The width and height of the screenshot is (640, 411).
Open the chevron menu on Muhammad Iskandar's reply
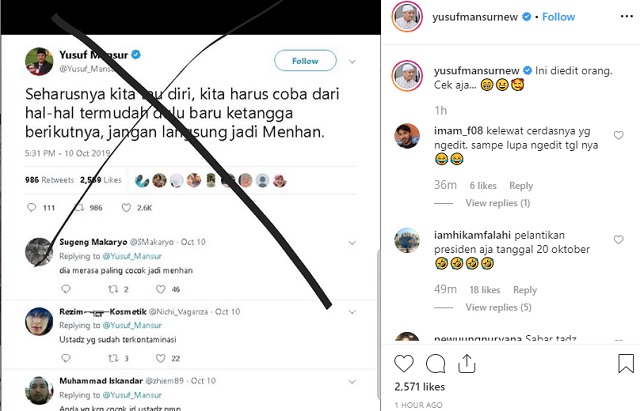[x=352, y=382]
